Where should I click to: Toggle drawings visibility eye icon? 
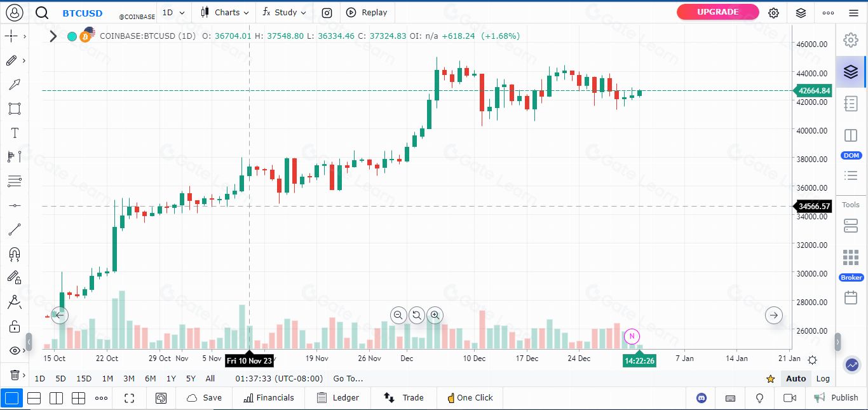tap(14, 350)
